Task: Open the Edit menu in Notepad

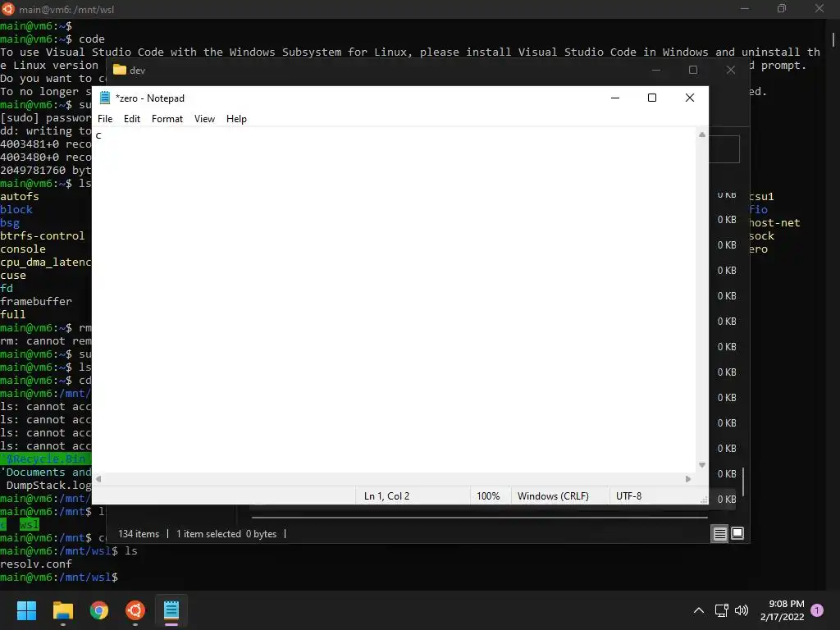Action: point(132,119)
